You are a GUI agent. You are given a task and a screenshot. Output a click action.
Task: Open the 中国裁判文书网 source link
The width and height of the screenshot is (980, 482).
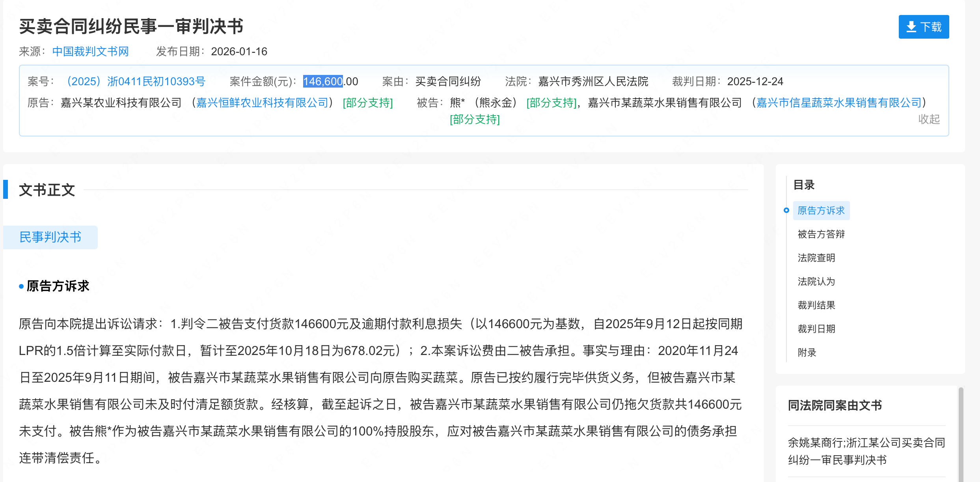point(90,52)
